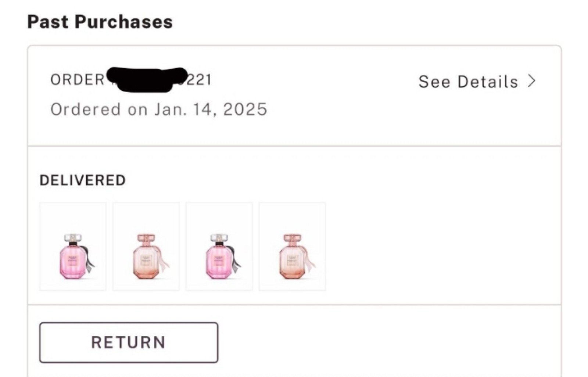Open the fourth peach perfume thumbnail
Screen dimensions: 588x377
click(292, 247)
